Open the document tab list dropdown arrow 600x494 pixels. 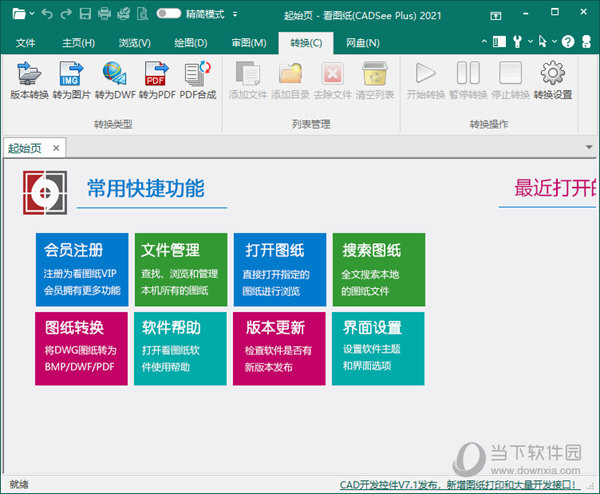click(x=589, y=147)
